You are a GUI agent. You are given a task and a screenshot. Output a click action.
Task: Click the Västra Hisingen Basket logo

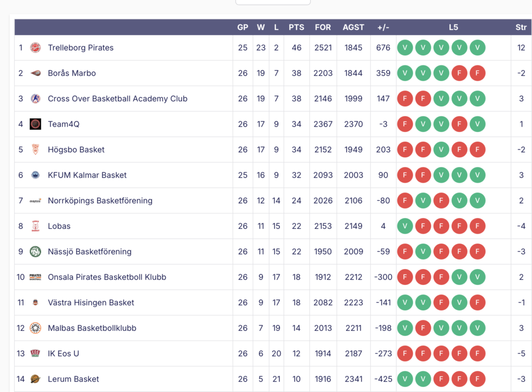[x=35, y=303]
